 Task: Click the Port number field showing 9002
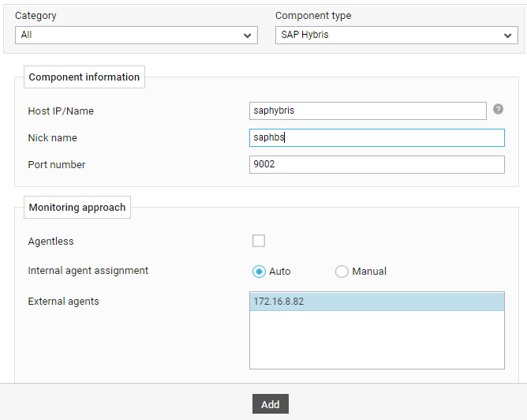tap(377, 164)
